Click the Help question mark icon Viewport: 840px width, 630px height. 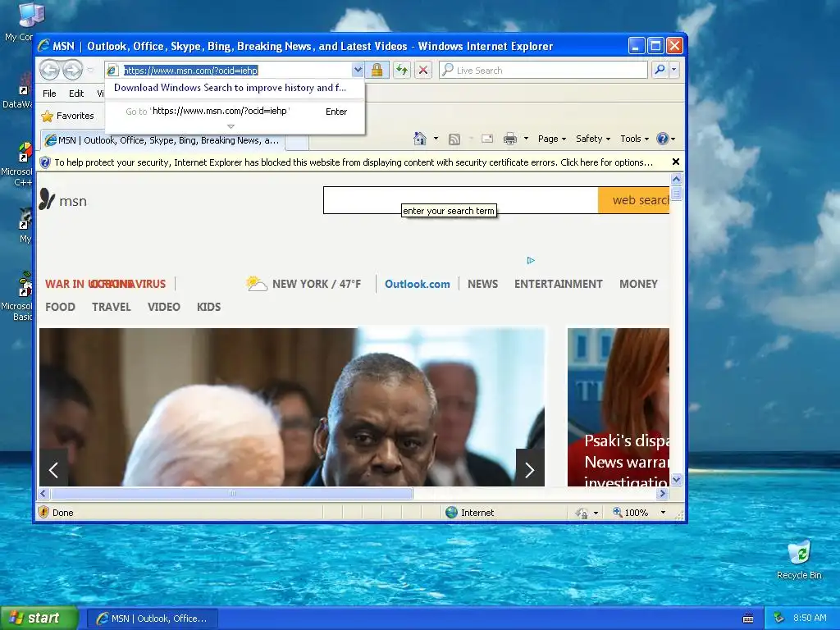(663, 139)
